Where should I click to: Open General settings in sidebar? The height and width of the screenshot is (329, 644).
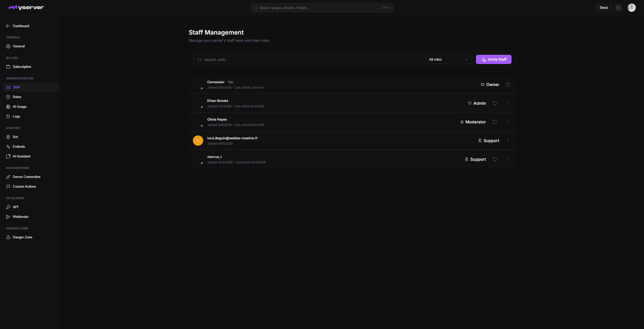point(31,46)
